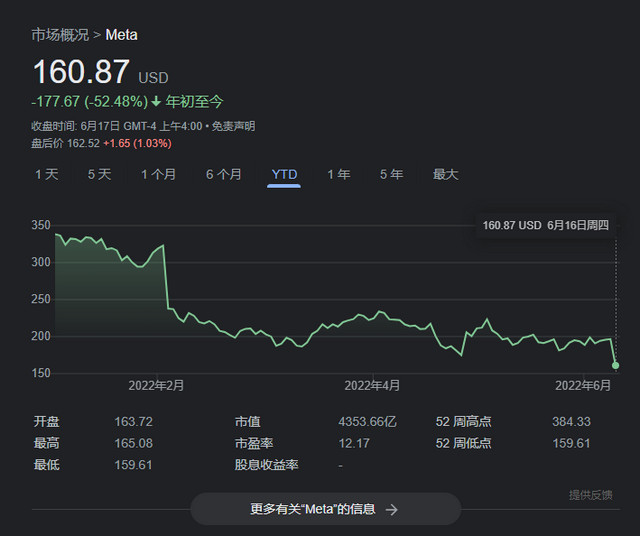Click the +1.65 (1.03%) after-hours change
The width and height of the screenshot is (640, 536).
coord(138,144)
